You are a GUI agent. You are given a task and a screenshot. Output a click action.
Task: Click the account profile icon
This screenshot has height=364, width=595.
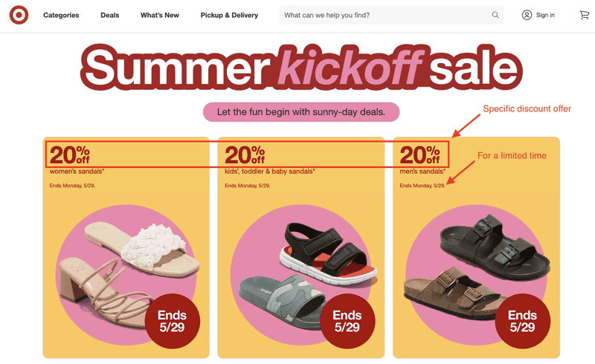(527, 15)
